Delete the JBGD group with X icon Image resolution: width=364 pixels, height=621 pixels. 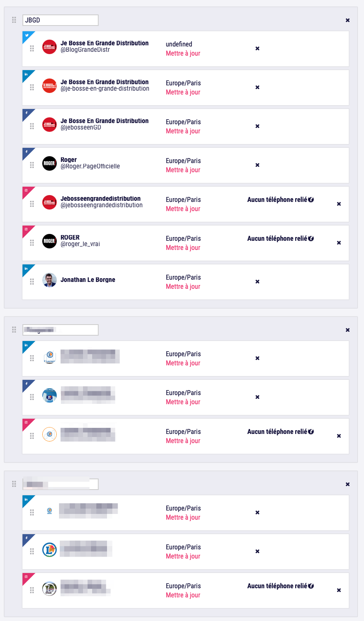348,20
